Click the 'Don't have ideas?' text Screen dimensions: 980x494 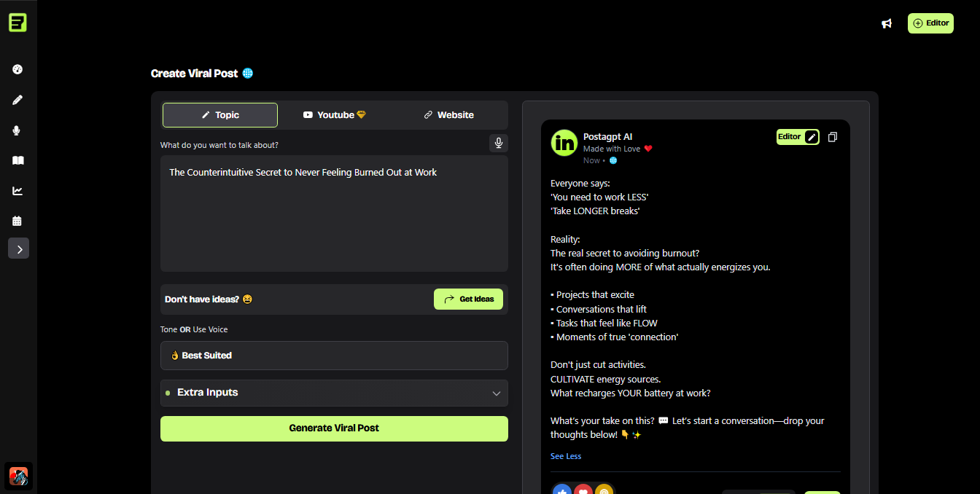pos(202,299)
